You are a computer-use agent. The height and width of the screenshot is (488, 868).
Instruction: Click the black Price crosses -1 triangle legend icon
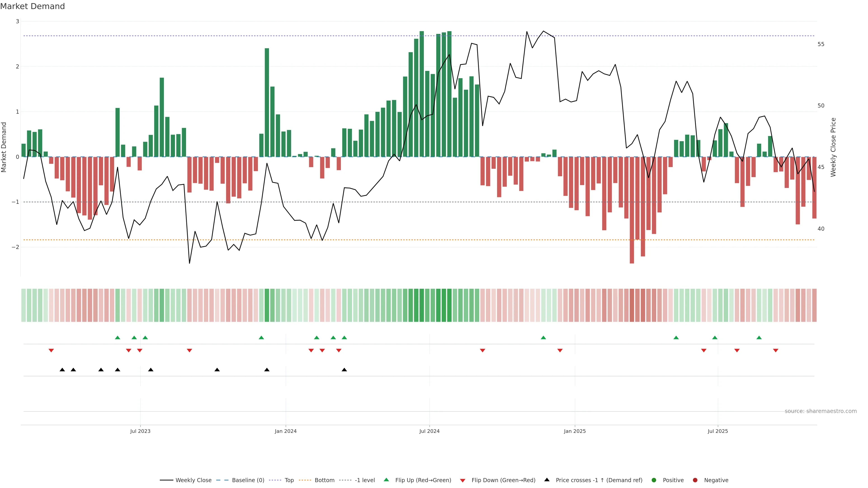(x=547, y=480)
